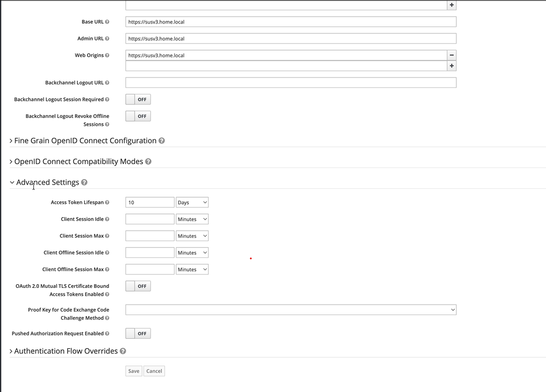Click help icon next to Base URL
The image size is (546, 392).
[107, 22]
